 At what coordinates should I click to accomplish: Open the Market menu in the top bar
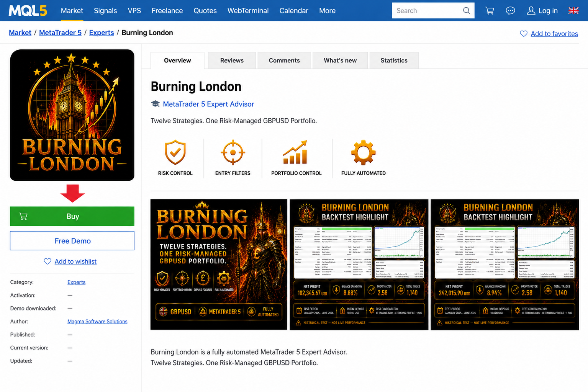coord(72,11)
